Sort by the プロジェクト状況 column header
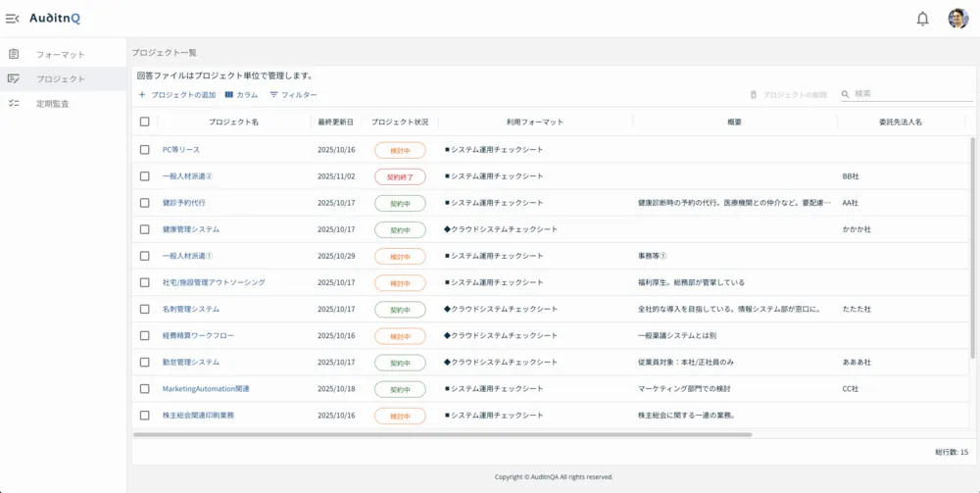This screenshot has height=493, width=980. pos(400,123)
